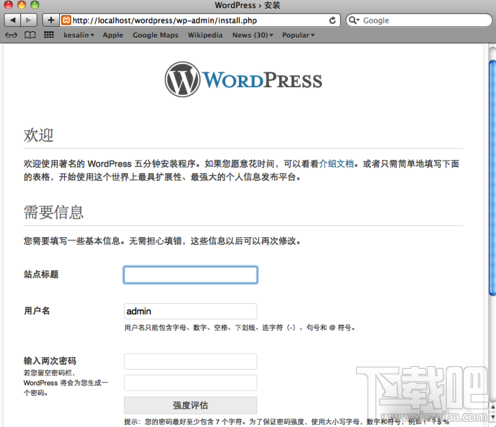
Task: Minimize the window with yellow button
Action: (22, 5)
